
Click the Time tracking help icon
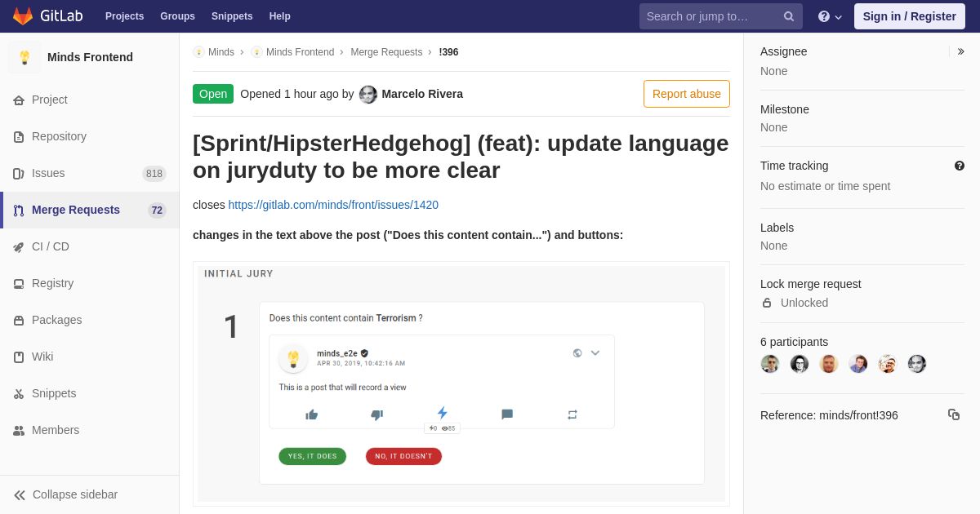point(960,166)
